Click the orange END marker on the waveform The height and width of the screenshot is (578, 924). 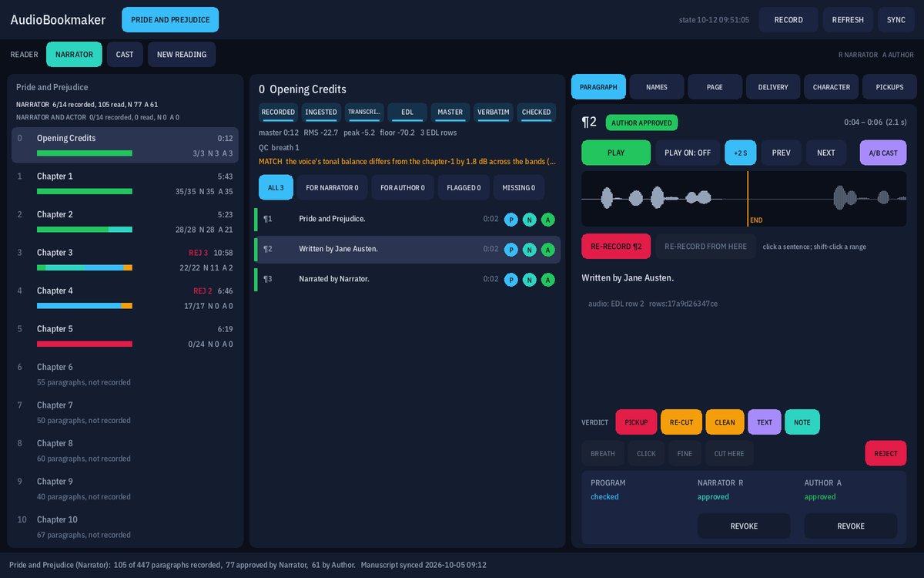748,199
